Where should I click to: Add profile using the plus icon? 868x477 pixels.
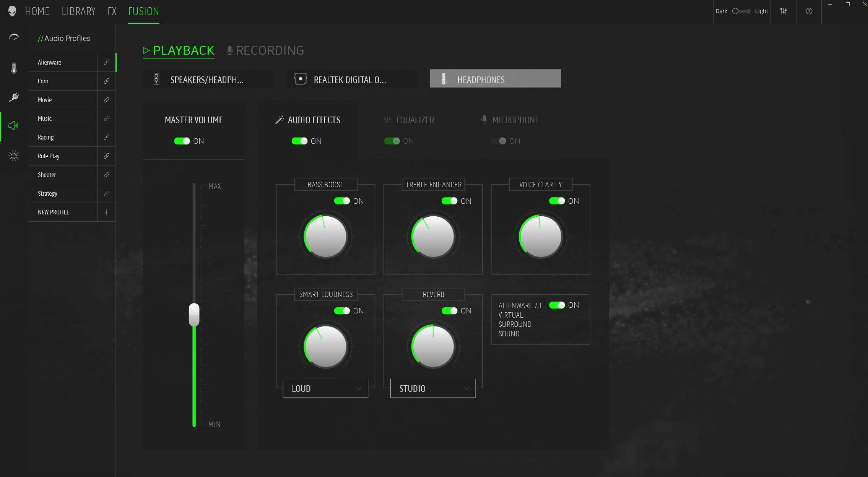[x=106, y=212]
